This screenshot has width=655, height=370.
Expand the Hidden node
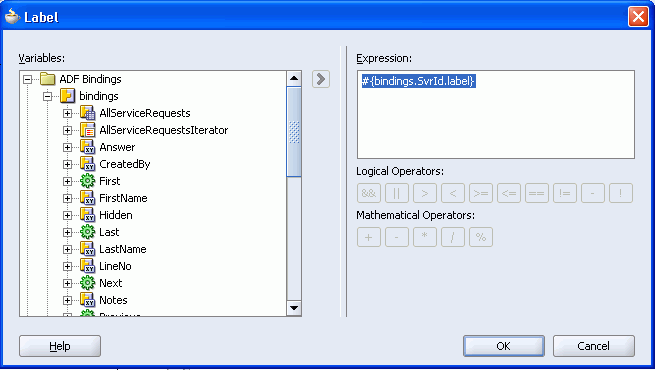67,215
